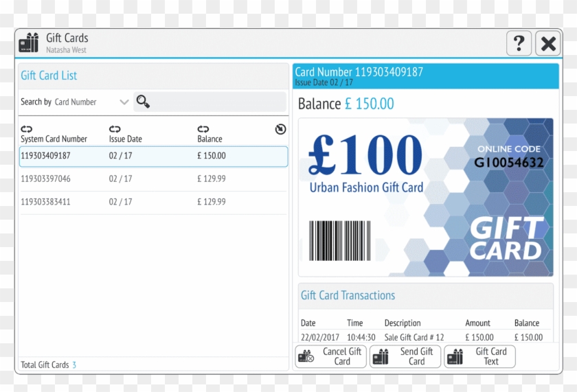Screen dimensions: 577x392
Task: Click the £ 150.00 balance in list row
Action: click(x=212, y=156)
